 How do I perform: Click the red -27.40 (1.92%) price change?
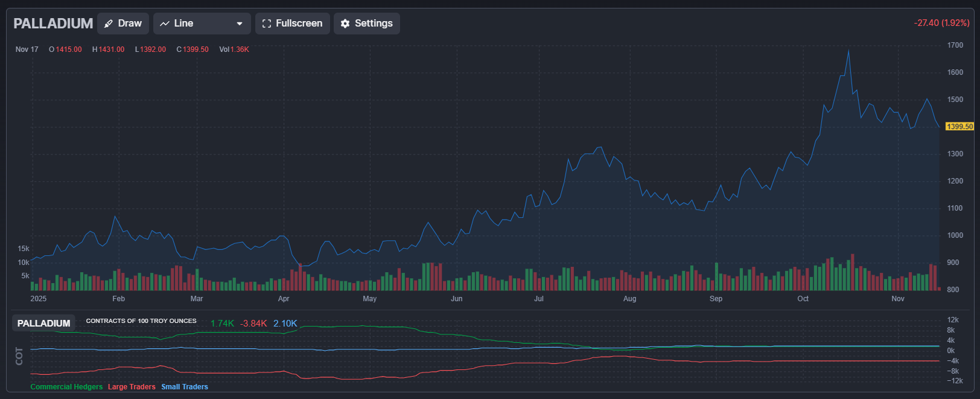941,23
